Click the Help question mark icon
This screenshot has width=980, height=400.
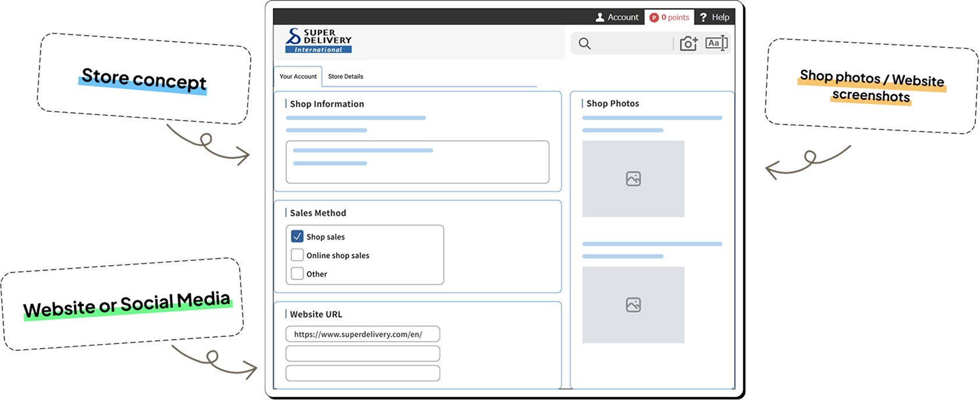click(x=703, y=17)
